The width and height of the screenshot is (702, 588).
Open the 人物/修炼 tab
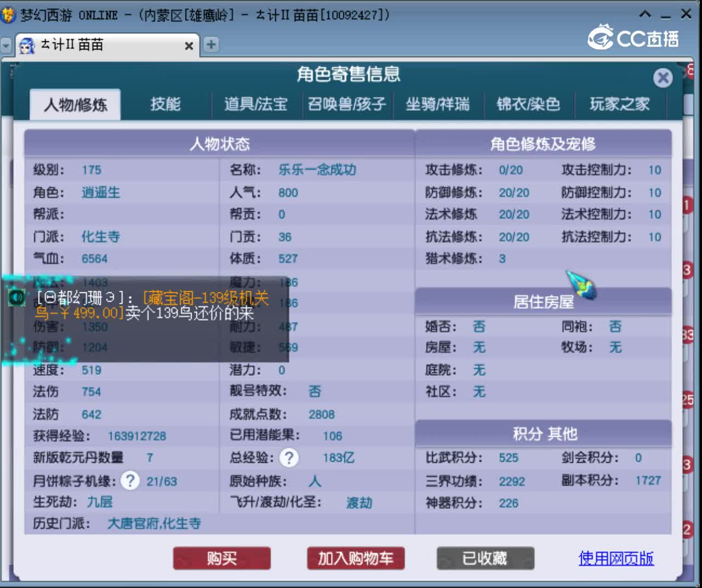(x=76, y=104)
